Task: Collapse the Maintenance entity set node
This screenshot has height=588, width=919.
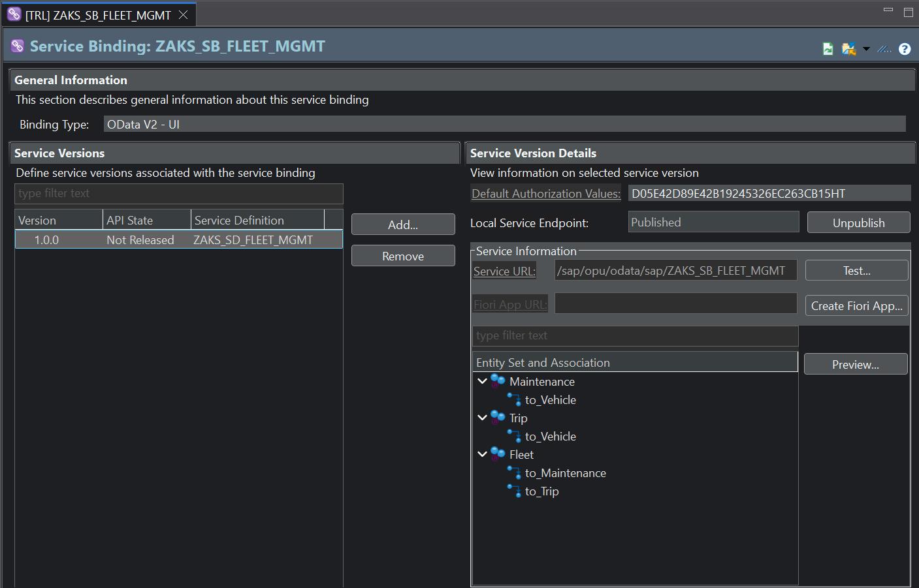Action: (x=482, y=381)
